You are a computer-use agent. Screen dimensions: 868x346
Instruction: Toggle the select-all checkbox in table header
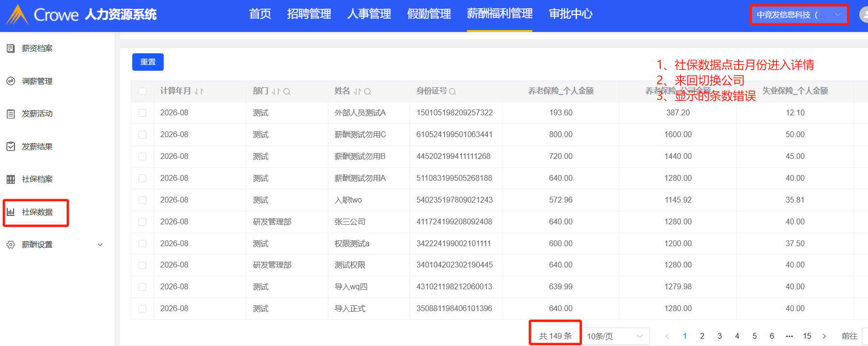coord(142,92)
